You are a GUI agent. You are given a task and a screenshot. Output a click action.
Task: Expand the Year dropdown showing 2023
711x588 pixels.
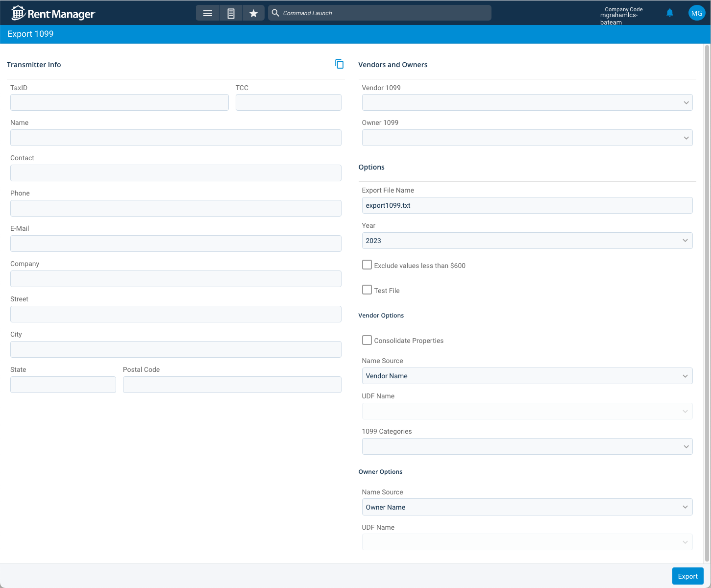point(527,241)
